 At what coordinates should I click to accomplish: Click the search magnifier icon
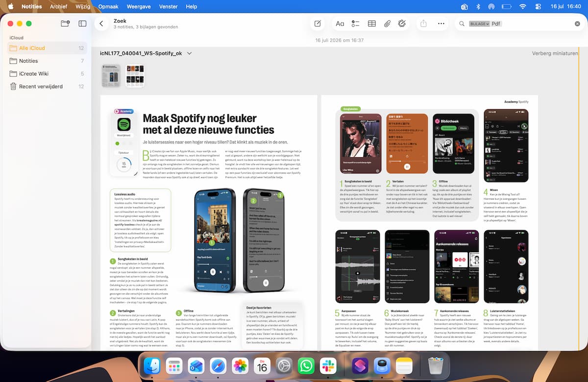click(462, 24)
